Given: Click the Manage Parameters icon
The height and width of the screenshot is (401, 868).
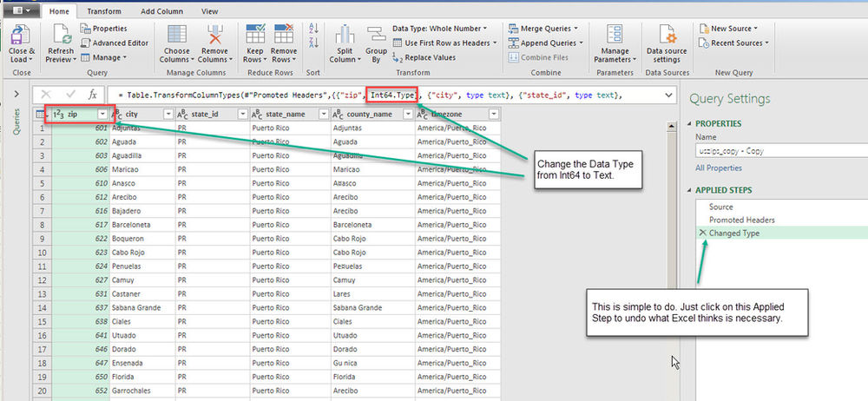Looking at the screenshot, I should tap(615, 35).
